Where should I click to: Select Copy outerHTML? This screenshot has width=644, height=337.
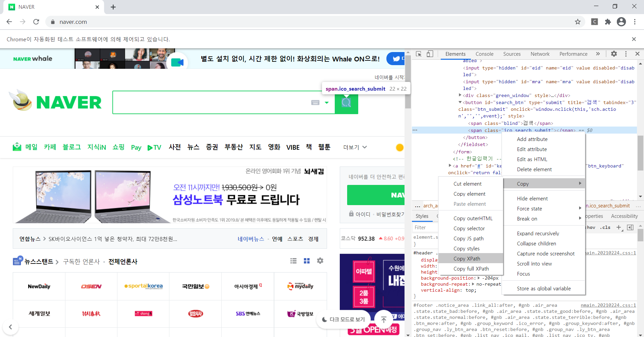(471, 218)
